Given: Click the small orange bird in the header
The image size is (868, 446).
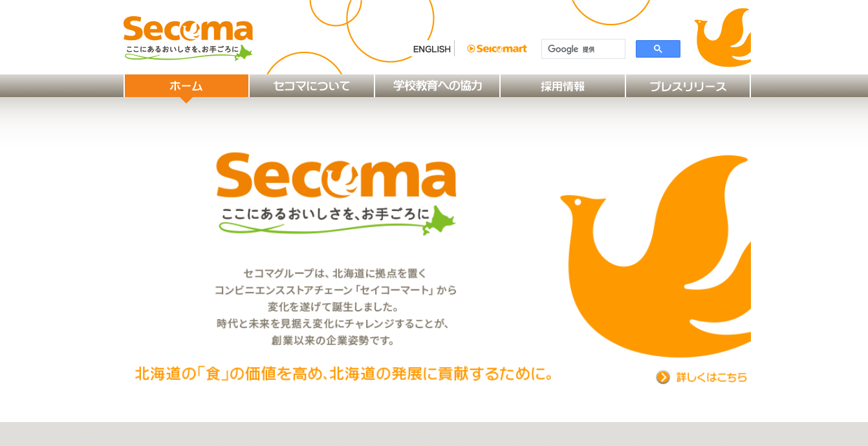Looking at the screenshot, I should click(722, 38).
